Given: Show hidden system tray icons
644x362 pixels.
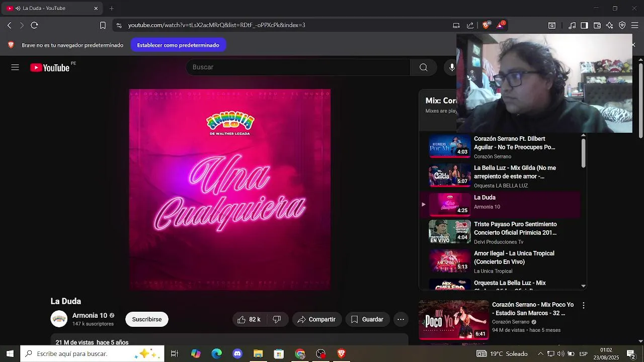Looking at the screenshot, I should pyautogui.click(x=540, y=354).
